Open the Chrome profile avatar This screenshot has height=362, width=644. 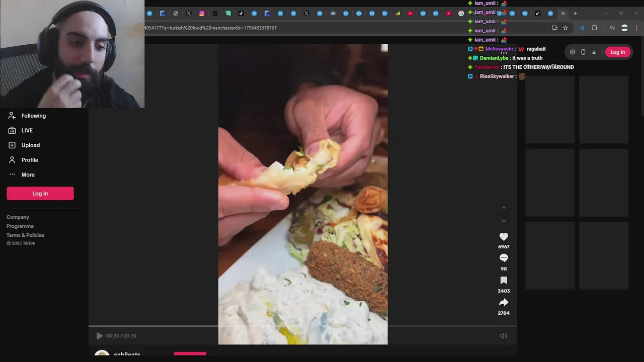pos(624,28)
